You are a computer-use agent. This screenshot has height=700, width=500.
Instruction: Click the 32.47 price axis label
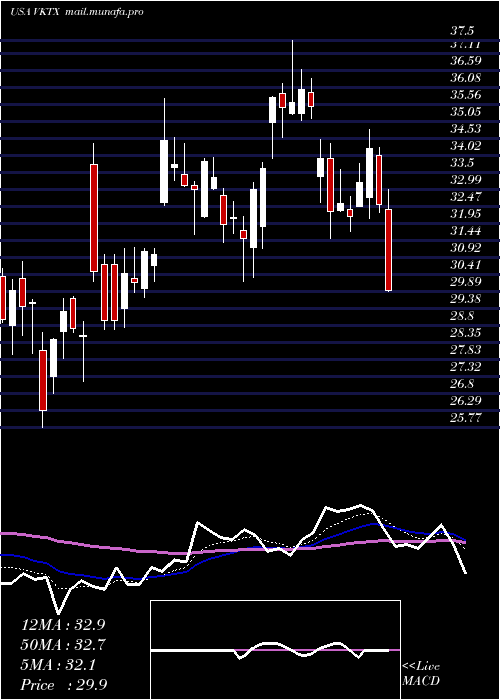466,196
